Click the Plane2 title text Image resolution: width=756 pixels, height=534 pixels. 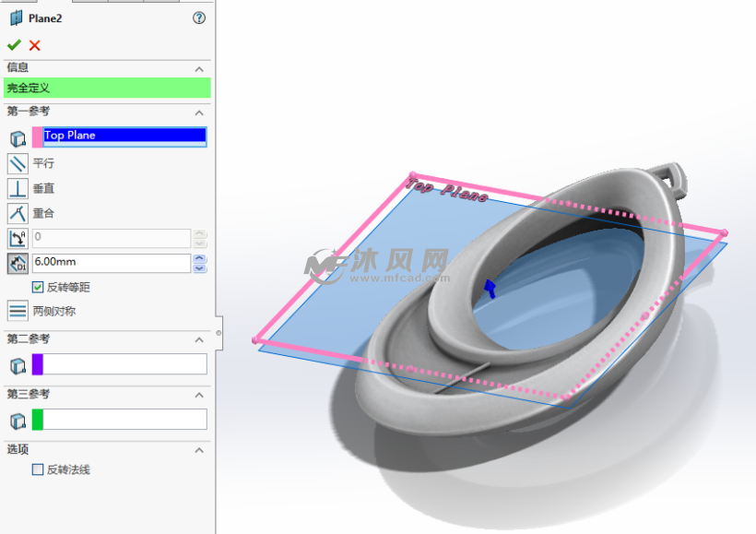coord(45,18)
